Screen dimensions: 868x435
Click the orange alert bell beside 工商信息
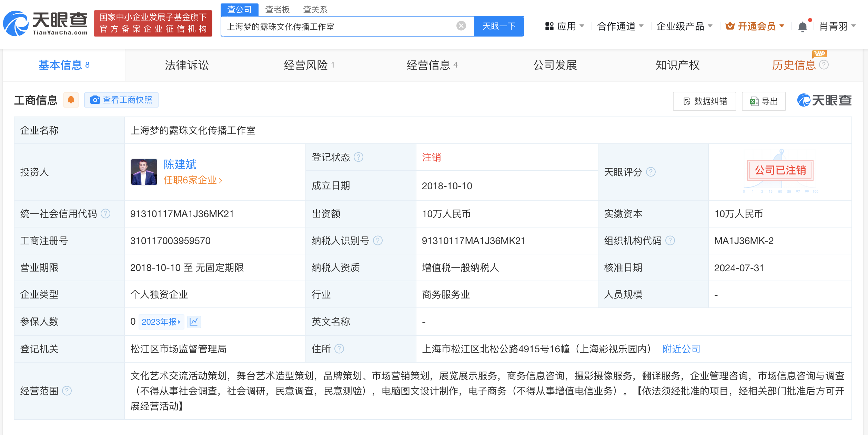71,100
